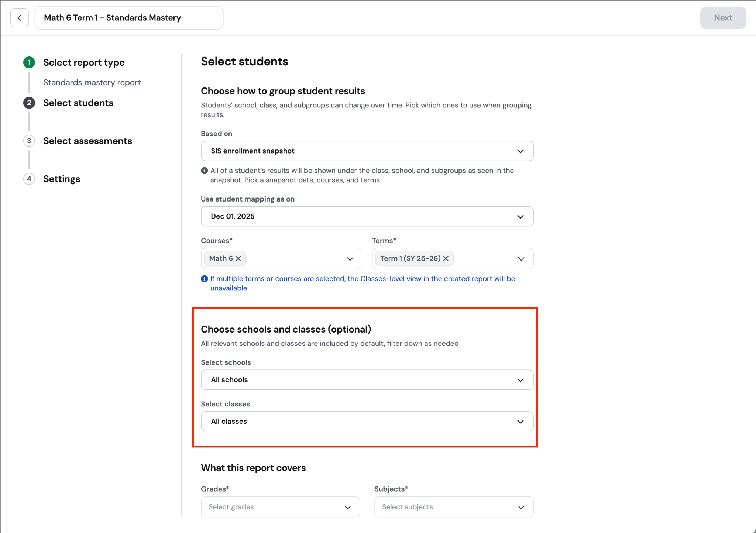The height and width of the screenshot is (533, 756).
Task: Click the gray info icon under Based on
Action: [204, 171]
